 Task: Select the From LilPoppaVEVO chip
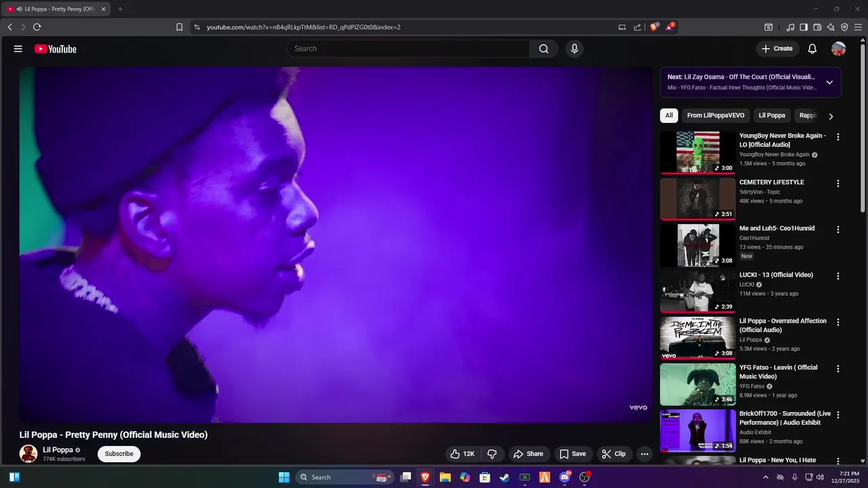point(715,115)
